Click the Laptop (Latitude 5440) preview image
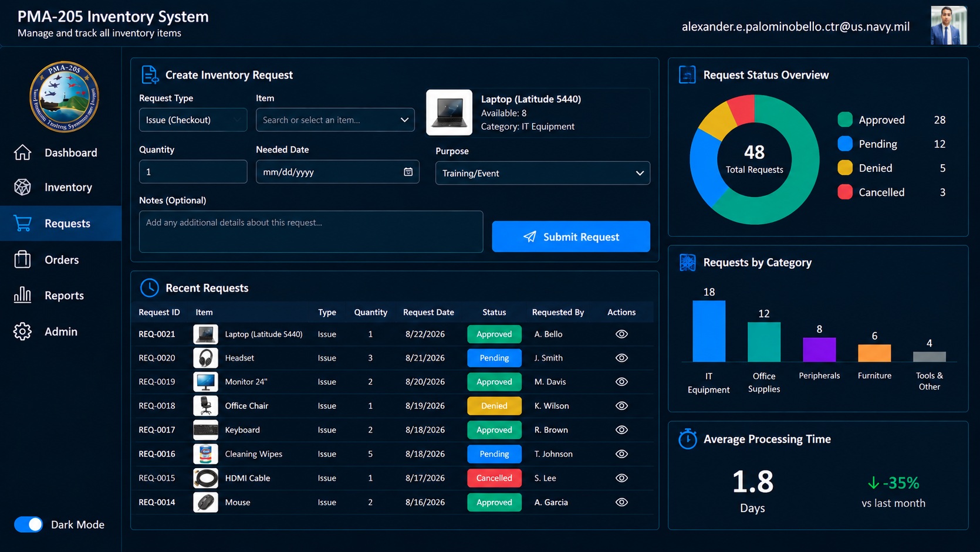The image size is (980, 552). pos(449,113)
